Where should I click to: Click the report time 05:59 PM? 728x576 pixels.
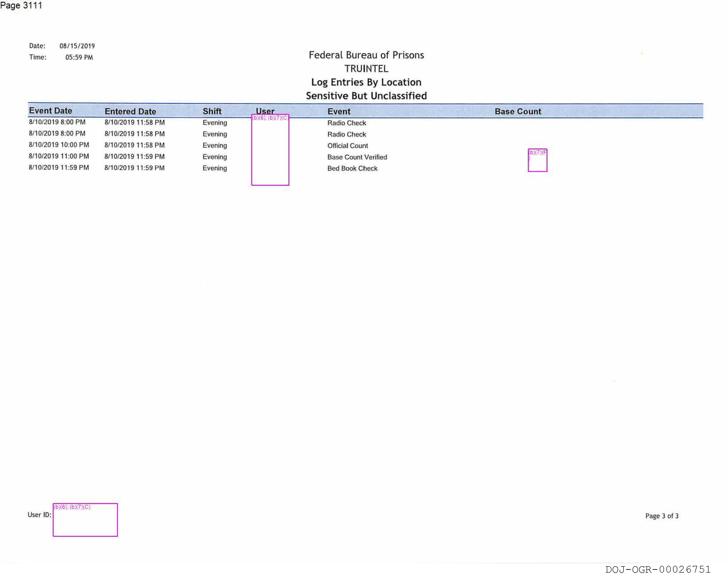coord(79,57)
